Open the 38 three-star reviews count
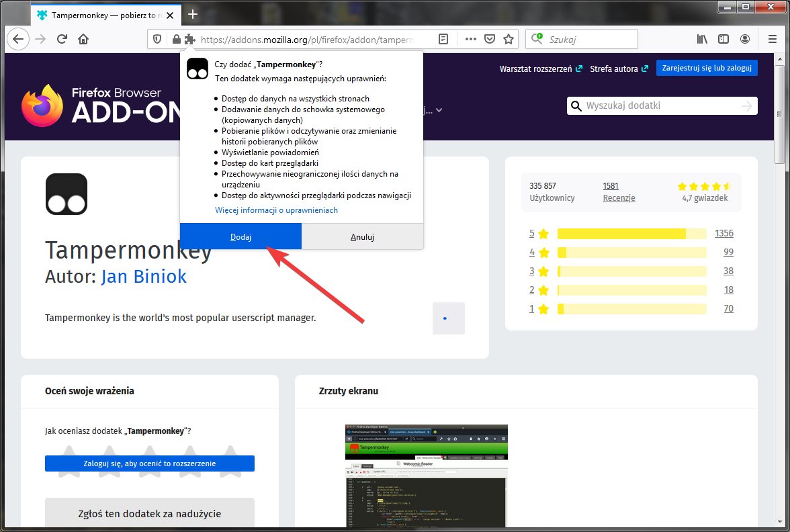The width and height of the screenshot is (790, 532). (728, 271)
